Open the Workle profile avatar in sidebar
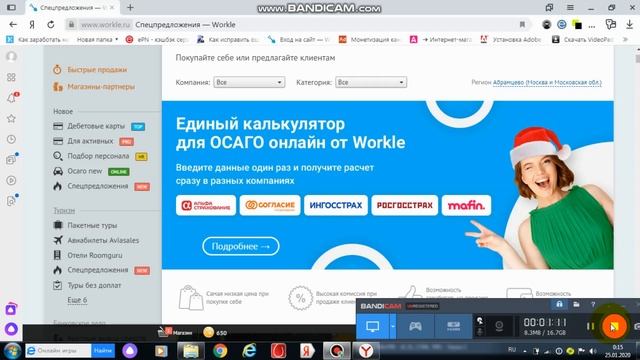This screenshot has height=360, width=640. pos(11,56)
